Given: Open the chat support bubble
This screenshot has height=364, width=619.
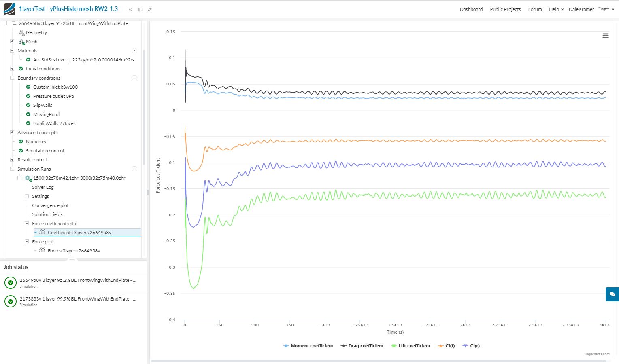Looking at the screenshot, I should 612,294.
